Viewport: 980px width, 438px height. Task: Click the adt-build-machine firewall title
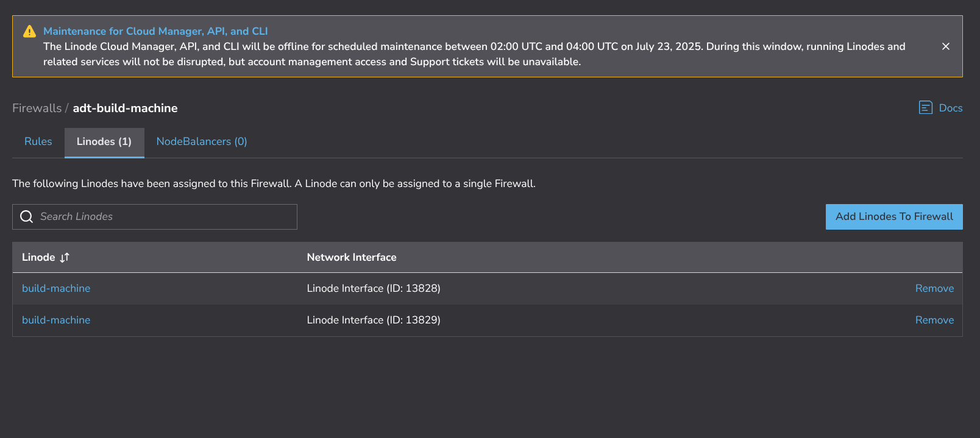point(125,108)
